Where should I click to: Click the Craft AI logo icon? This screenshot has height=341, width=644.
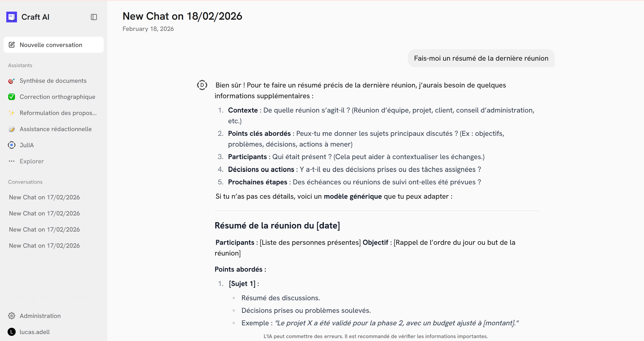[x=11, y=17]
